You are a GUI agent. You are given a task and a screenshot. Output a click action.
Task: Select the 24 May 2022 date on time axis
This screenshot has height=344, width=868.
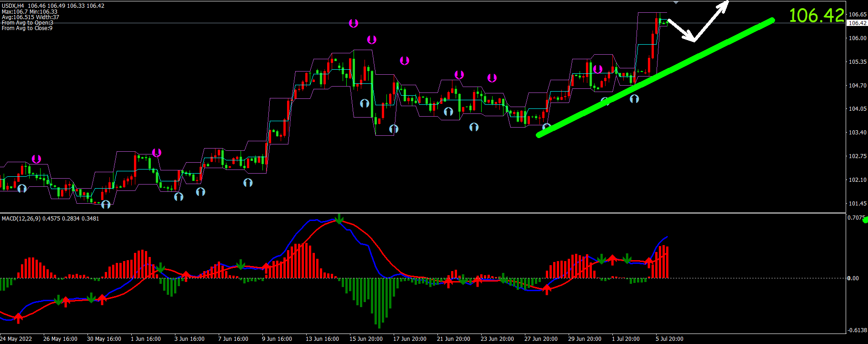point(16,339)
